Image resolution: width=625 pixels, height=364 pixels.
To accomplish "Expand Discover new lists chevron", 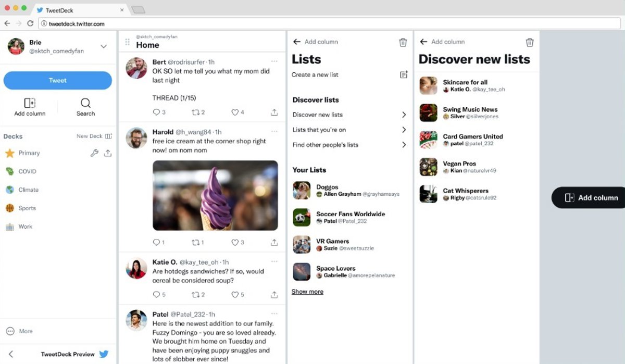I will coord(404,115).
